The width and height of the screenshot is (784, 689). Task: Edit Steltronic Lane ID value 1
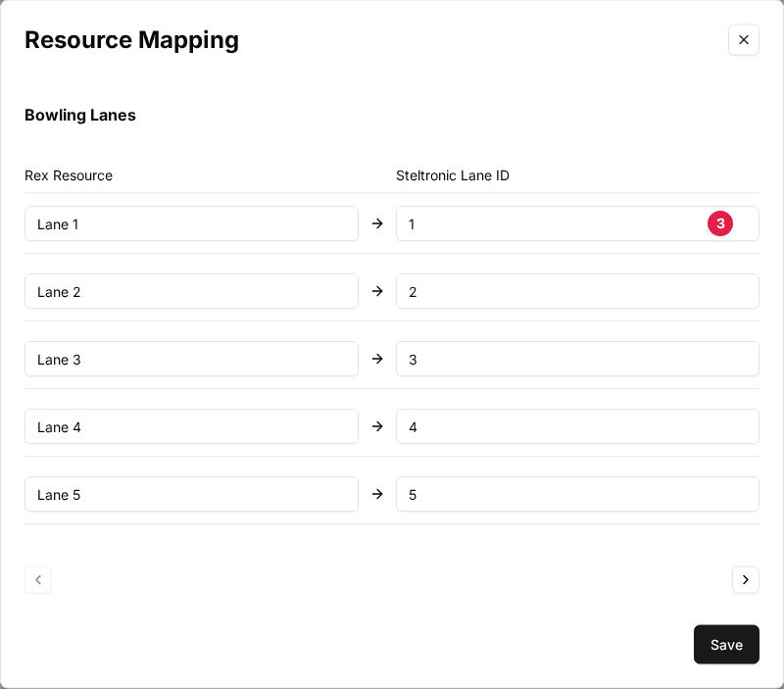point(577,223)
